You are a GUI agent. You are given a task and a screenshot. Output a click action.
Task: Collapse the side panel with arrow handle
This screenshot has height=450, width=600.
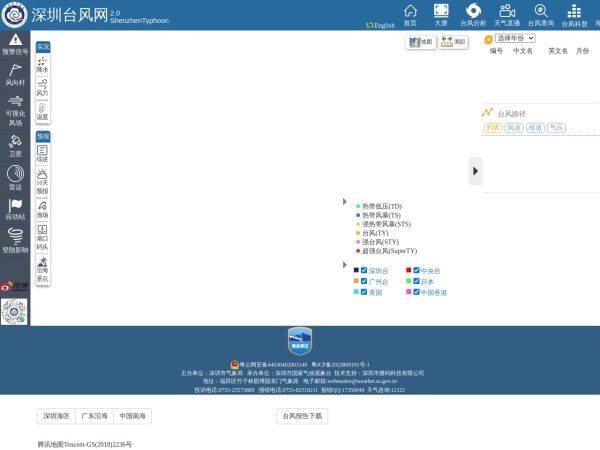pos(476,171)
